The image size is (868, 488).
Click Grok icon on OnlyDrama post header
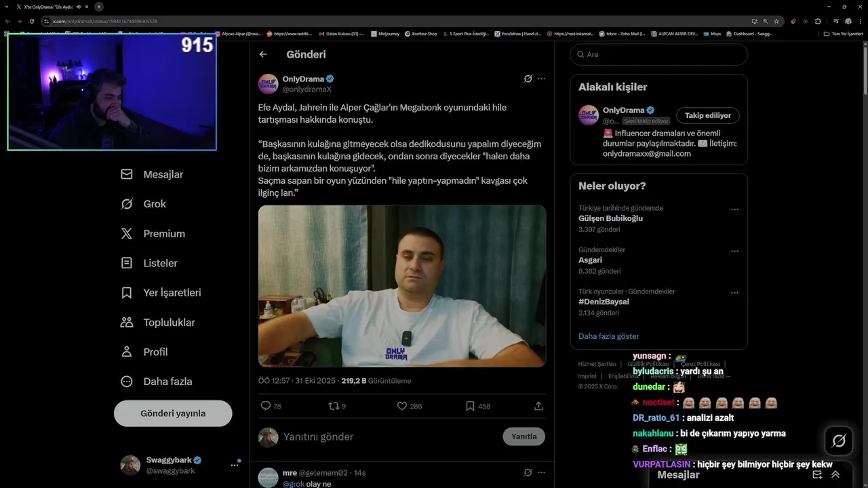[x=528, y=79]
